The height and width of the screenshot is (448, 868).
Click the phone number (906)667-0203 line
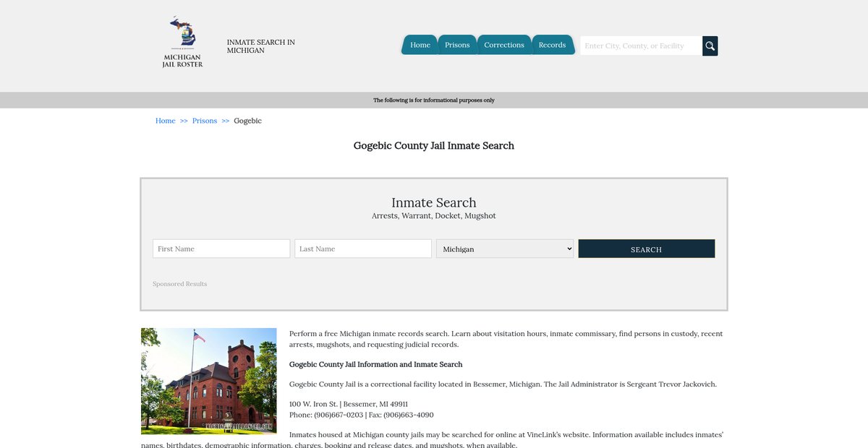coord(362,415)
